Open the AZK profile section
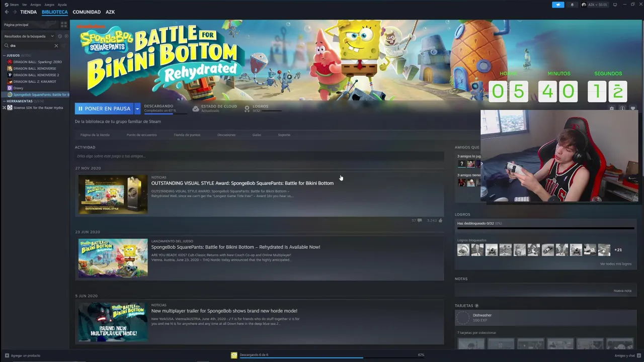 [x=110, y=12]
